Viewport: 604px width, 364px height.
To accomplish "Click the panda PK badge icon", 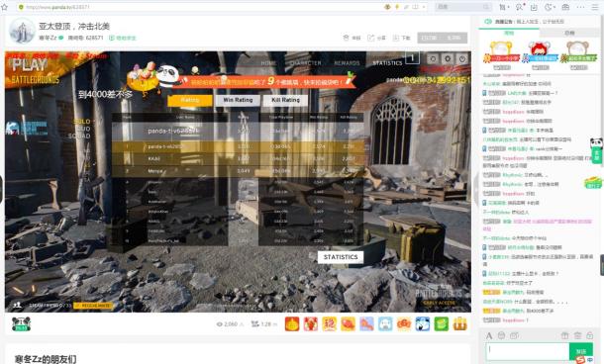I will coord(21,324).
